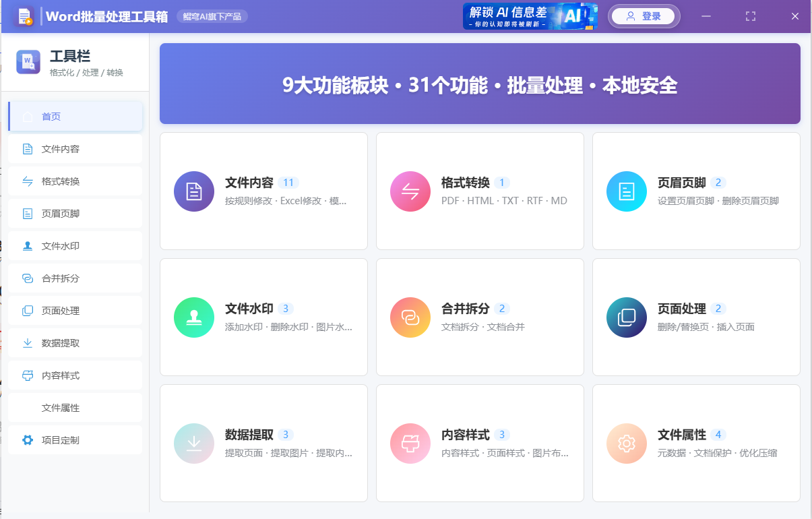Click the 格式转换 pink conversion icon
Screen dimensions: 812x519
(x=410, y=191)
